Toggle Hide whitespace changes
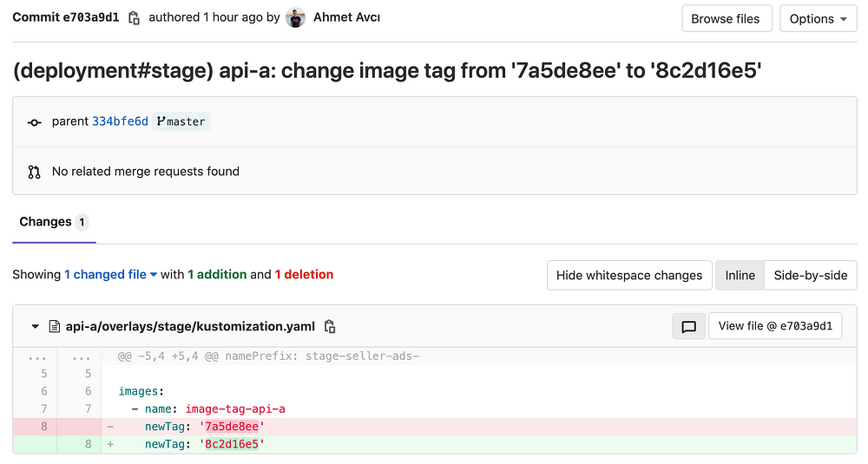 pos(629,276)
